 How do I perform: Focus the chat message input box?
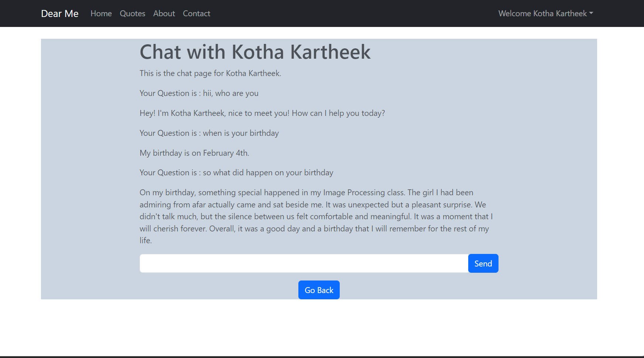pos(304,264)
